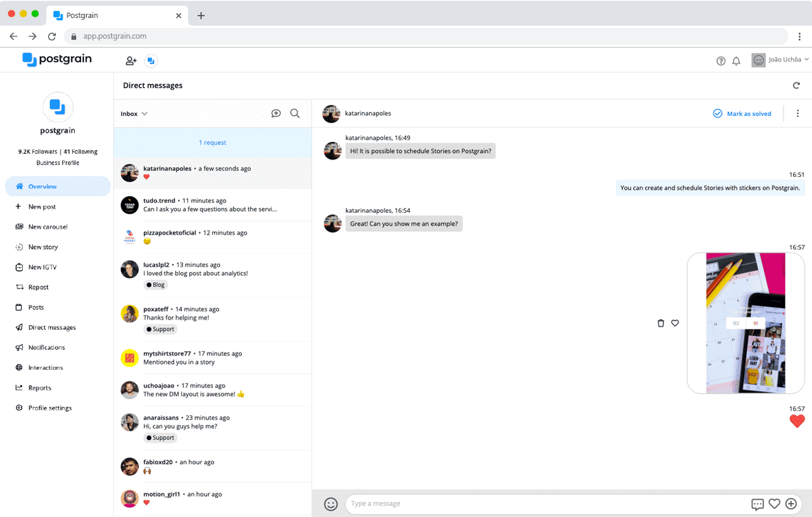Like the image sent at 16:57
Viewport: 812px width, 517px height.
[x=675, y=323]
